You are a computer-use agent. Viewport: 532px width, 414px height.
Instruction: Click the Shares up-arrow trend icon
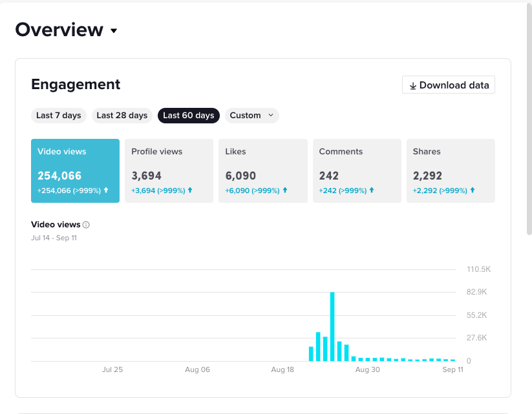[x=473, y=191]
